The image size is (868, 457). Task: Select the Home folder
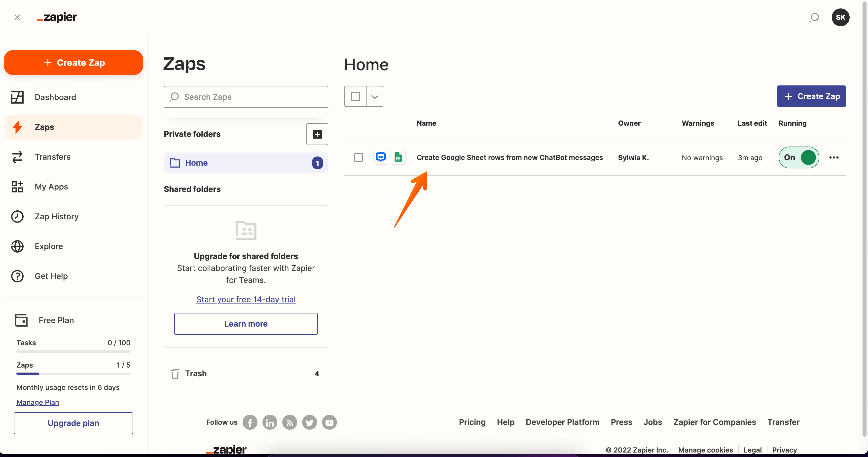point(246,163)
